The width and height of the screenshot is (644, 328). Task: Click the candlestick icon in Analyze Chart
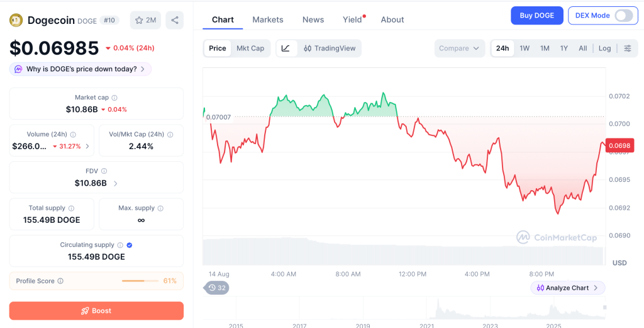[540, 288]
